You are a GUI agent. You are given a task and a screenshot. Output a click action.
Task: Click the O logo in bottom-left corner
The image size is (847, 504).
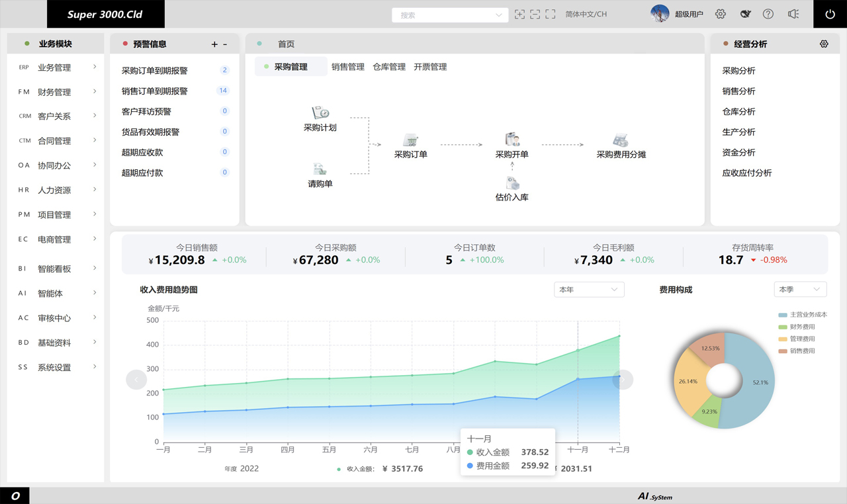[x=15, y=496]
